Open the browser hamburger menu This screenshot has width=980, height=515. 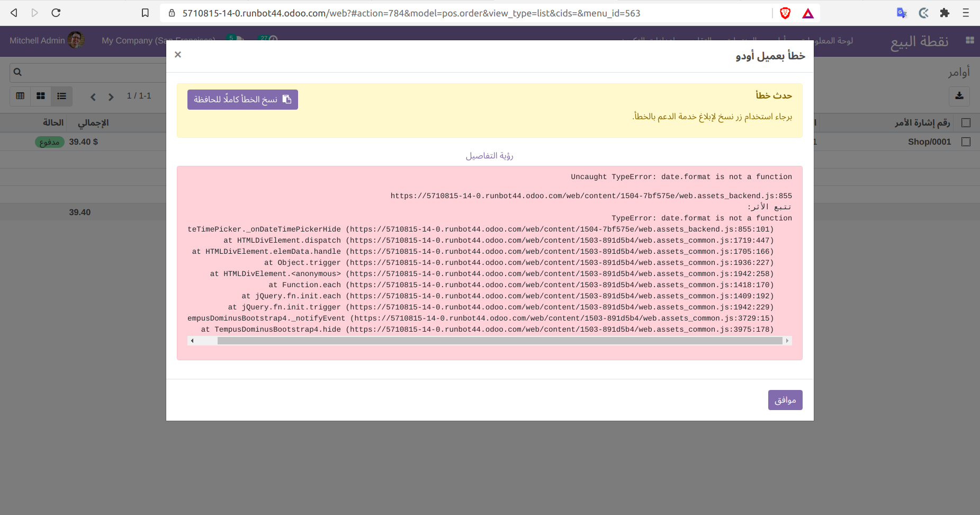[966, 13]
